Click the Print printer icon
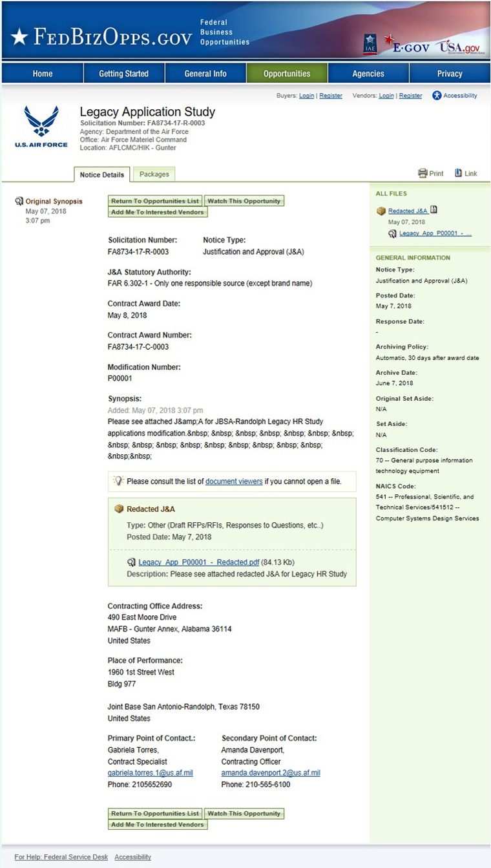The height and width of the screenshot is (868, 491). 423,173
